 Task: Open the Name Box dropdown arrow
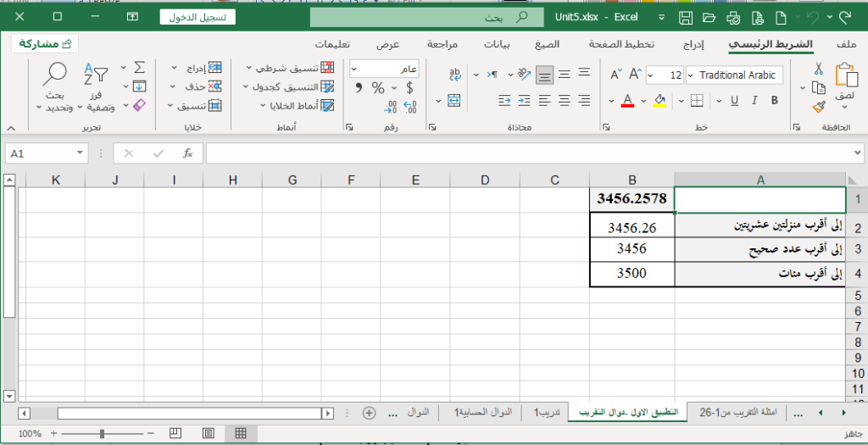click(x=81, y=153)
